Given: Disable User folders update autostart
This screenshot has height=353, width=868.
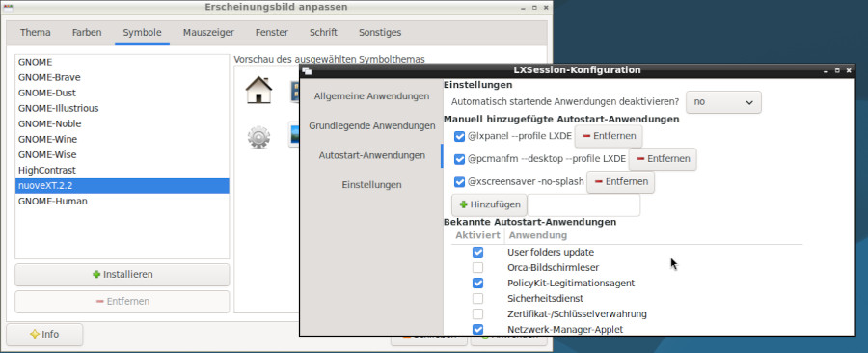Looking at the screenshot, I should (x=477, y=252).
